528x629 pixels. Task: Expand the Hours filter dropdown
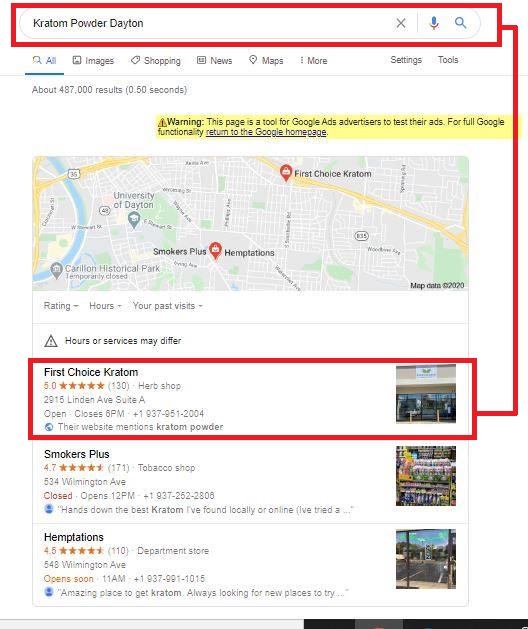[105, 306]
